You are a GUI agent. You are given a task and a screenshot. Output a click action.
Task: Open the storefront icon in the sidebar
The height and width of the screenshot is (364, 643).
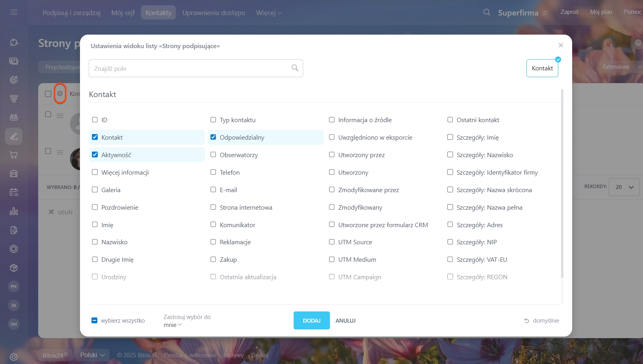(x=14, y=173)
